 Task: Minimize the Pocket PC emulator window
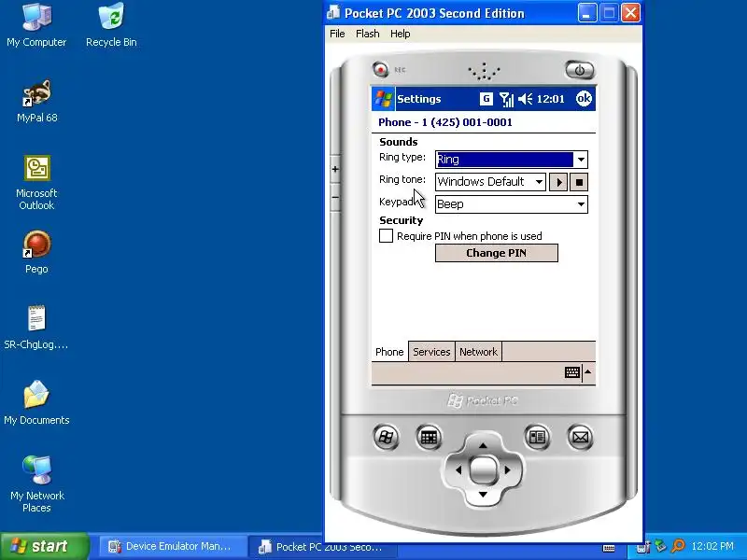(587, 13)
